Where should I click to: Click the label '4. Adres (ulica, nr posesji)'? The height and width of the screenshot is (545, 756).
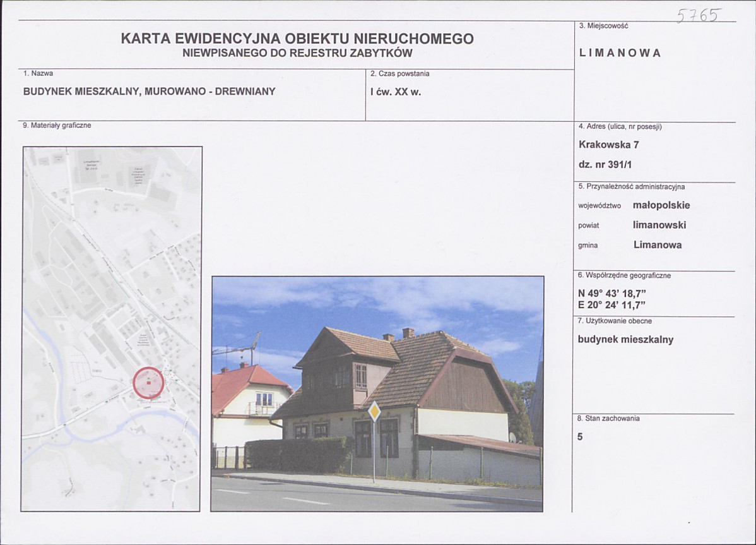click(x=620, y=127)
